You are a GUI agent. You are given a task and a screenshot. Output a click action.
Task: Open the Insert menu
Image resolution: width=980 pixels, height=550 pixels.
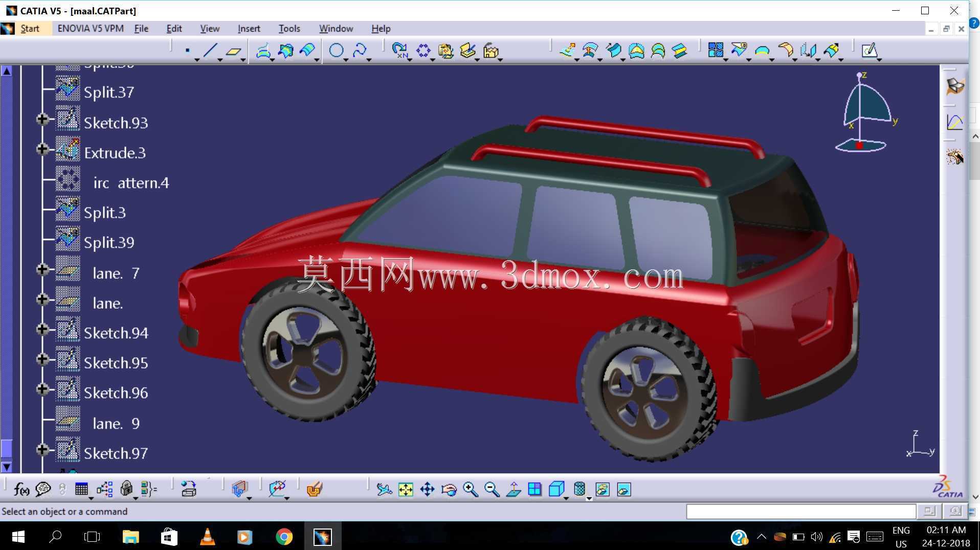(249, 29)
